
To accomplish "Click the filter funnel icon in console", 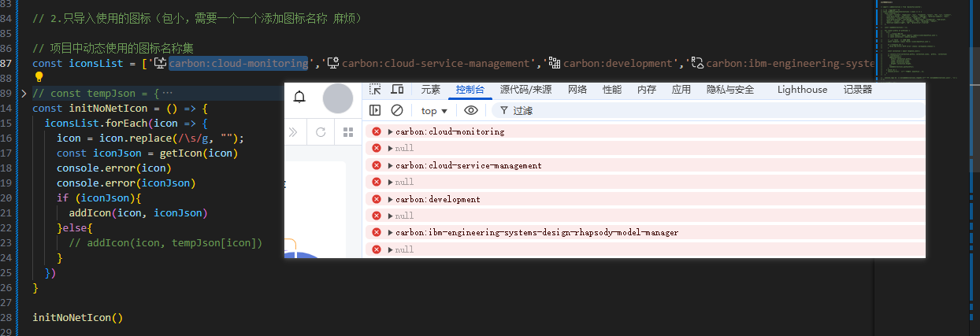I will [503, 111].
